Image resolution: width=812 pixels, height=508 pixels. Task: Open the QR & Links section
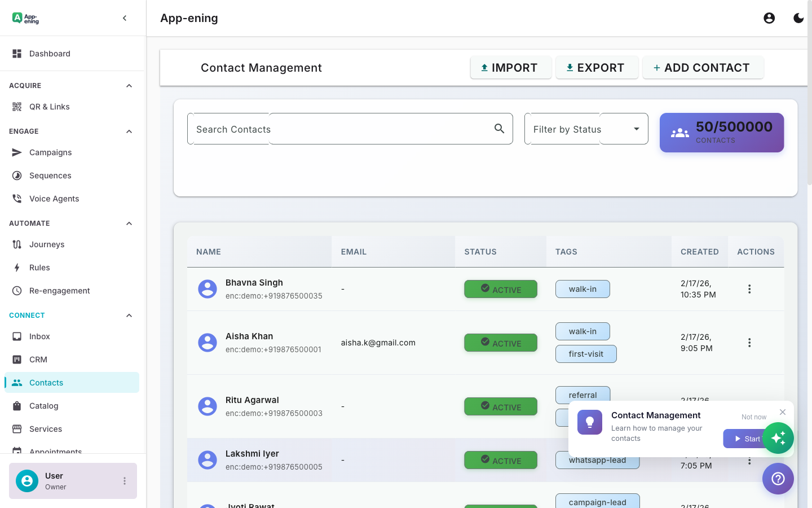(49, 106)
